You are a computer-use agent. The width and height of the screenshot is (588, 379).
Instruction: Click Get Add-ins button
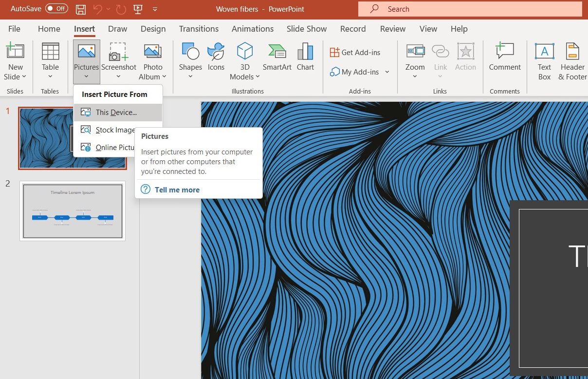point(355,53)
